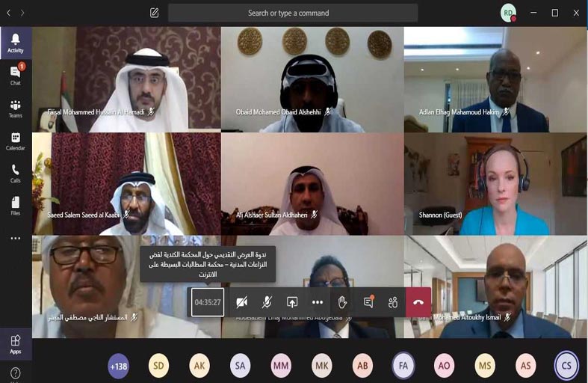The image size is (588, 383).
Task: Open Chat in the left sidebar
Action: click(15, 74)
